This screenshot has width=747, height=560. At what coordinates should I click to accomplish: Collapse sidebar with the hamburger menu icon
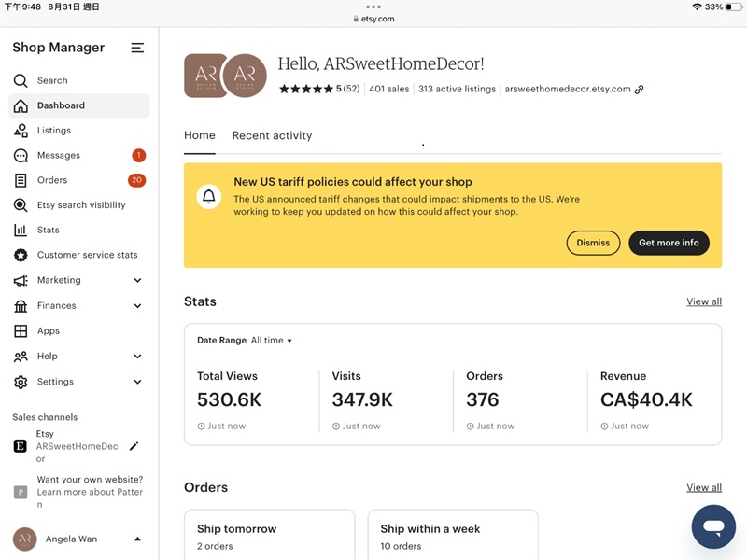[137, 48]
